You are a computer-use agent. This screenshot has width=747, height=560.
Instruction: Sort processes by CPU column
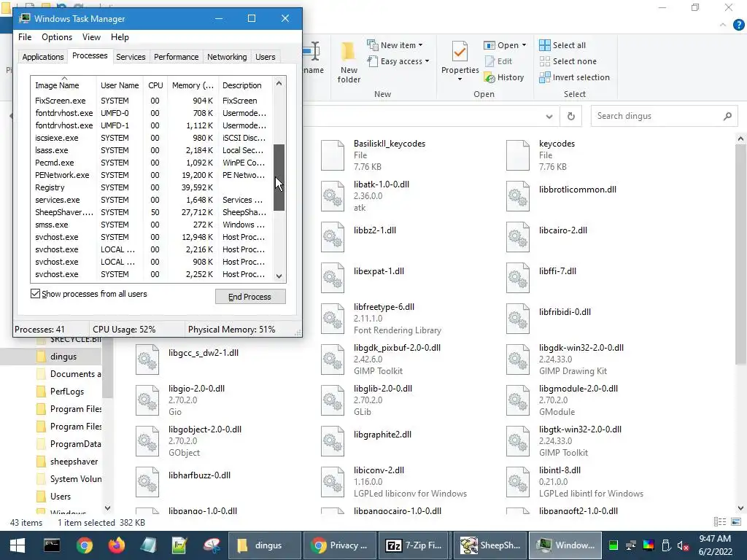(x=155, y=85)
